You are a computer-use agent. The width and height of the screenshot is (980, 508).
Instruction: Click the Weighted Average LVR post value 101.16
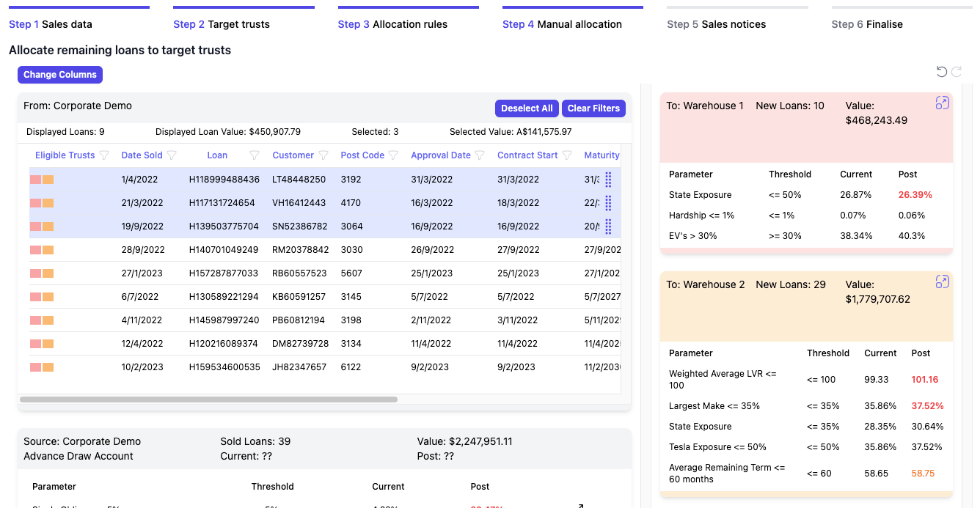coord(925,380)
